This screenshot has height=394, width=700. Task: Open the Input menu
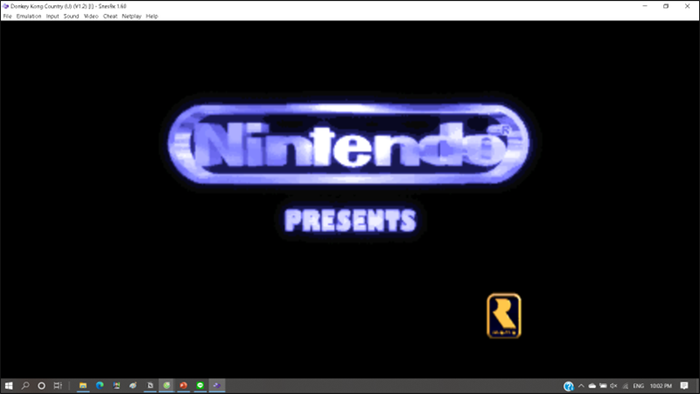(52, 16)
